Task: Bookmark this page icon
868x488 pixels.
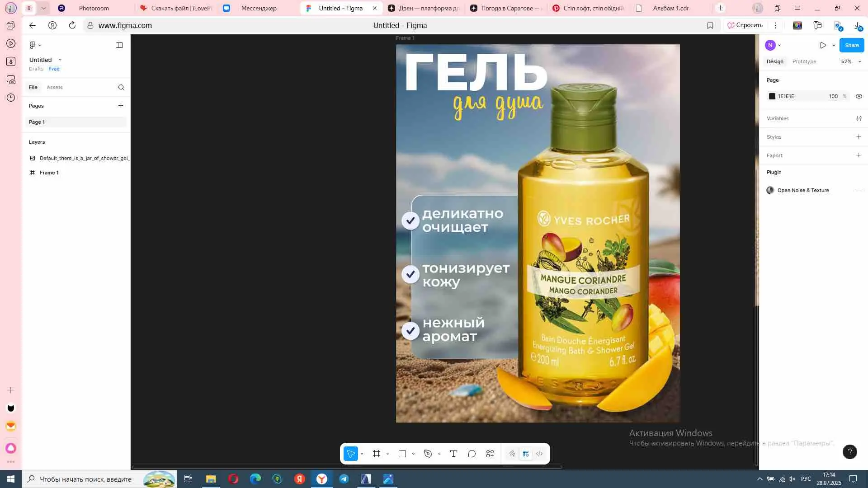Action: pos(710,25)
